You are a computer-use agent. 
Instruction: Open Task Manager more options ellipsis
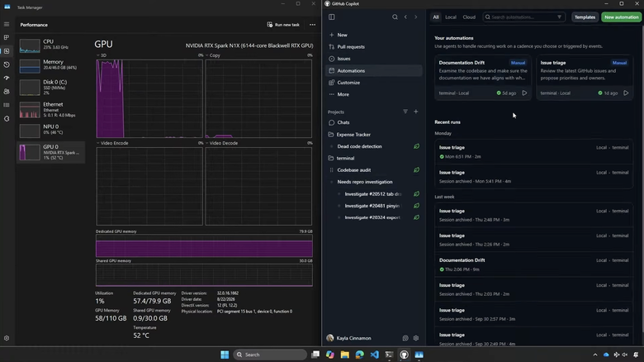[313, 25]
